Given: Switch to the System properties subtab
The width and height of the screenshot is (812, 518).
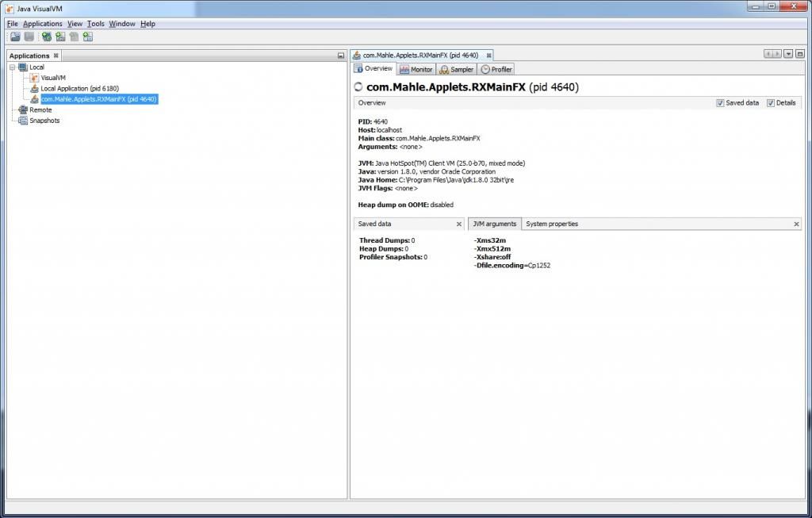Looking at the screenshot, I should (553, 224).
